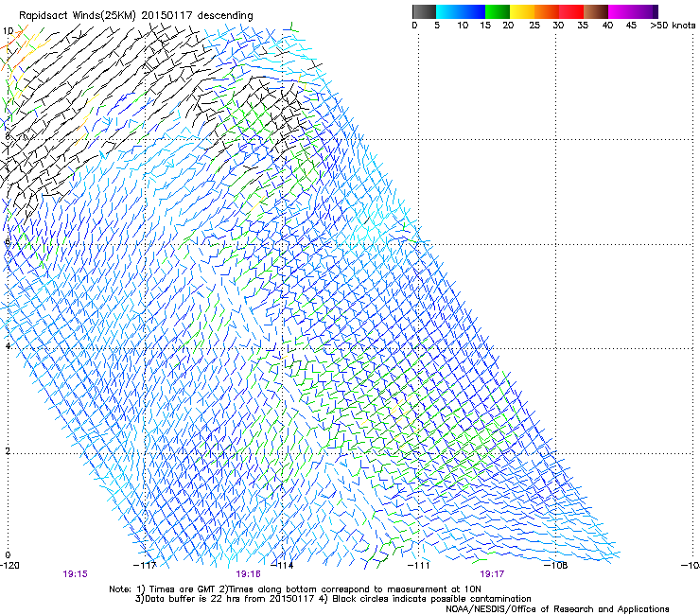Click the title 'Rapidscat Winds(25KM) 20150117 descending'

point(135,16)
